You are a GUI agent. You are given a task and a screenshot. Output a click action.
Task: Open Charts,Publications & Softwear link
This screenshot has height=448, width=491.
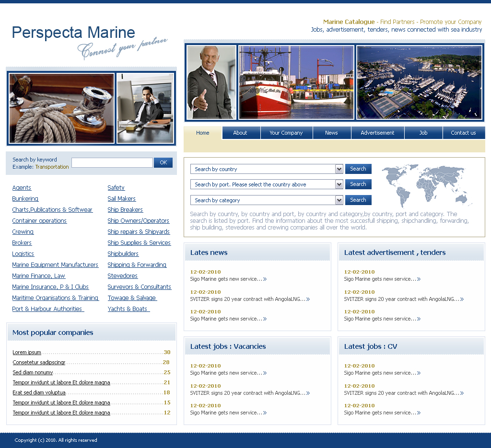[x=52, y=209]
